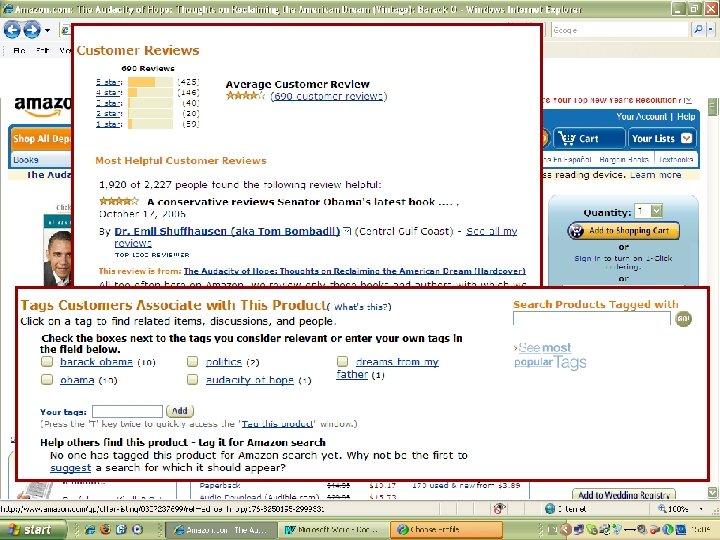The height and width of the screenshot is (540, 720).
Task: Click the average rating stars icon
Action: (245, 96)
